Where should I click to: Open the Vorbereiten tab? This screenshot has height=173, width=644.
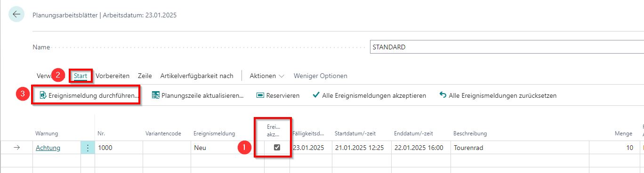coord(113,76)
